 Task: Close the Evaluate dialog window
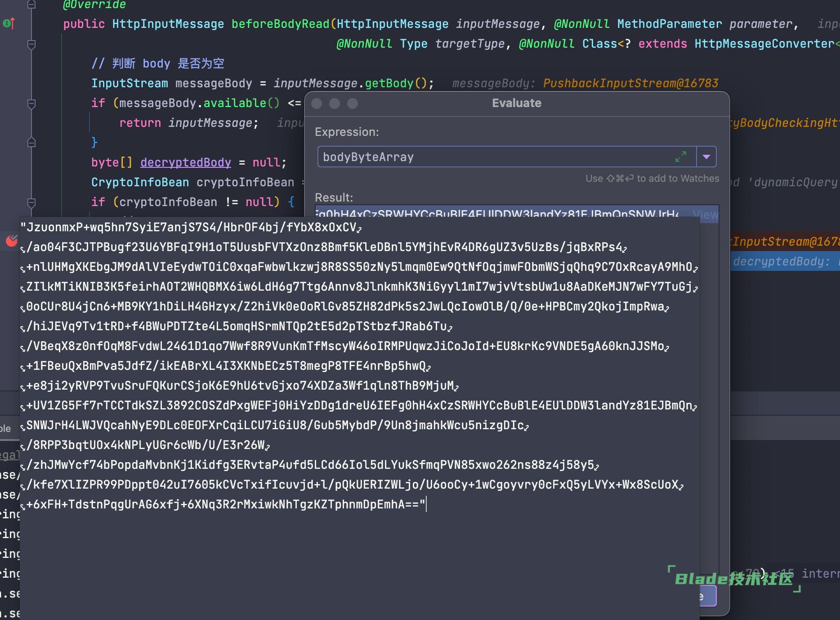(317, 103)
